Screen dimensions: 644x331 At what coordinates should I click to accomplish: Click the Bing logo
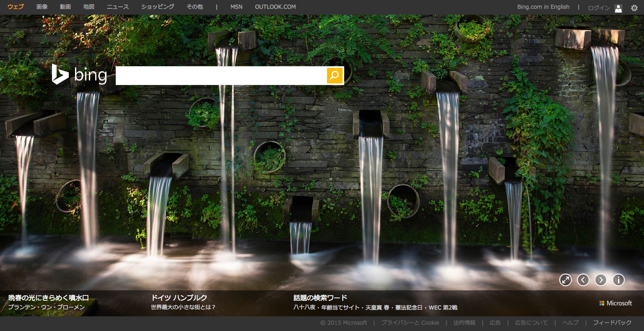80,75
